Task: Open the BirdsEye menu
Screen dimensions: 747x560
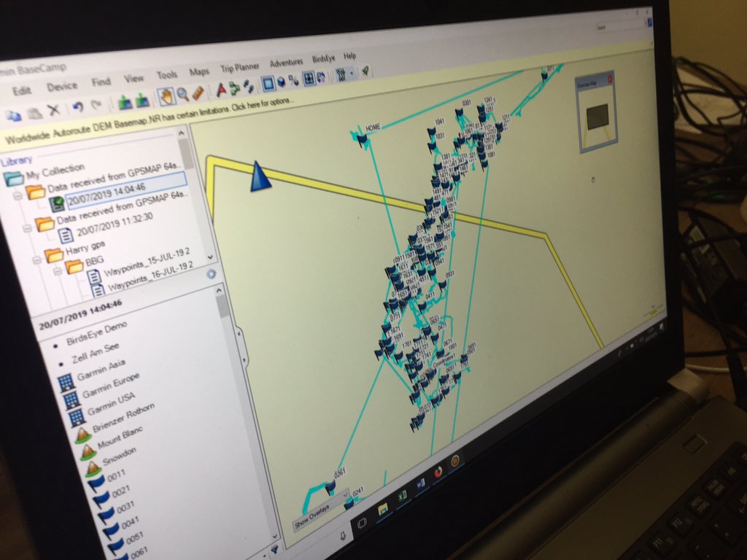Action: 323,58
